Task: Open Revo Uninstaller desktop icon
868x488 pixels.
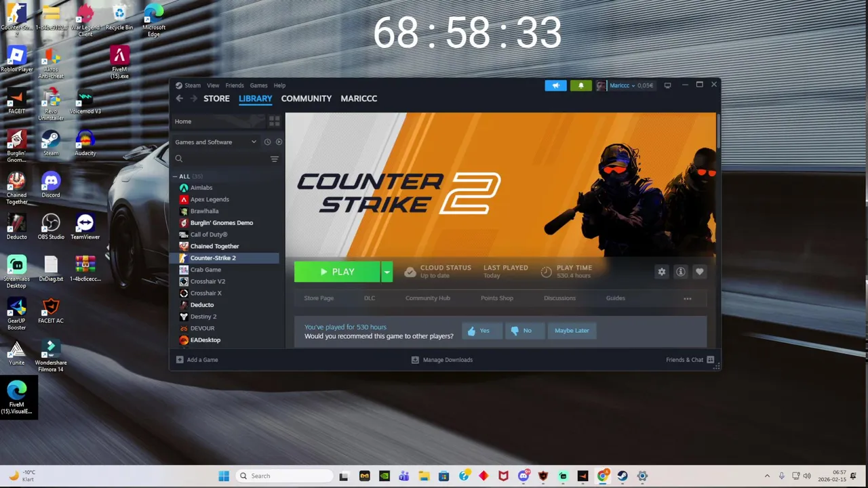Action: (x=51, y=104)
